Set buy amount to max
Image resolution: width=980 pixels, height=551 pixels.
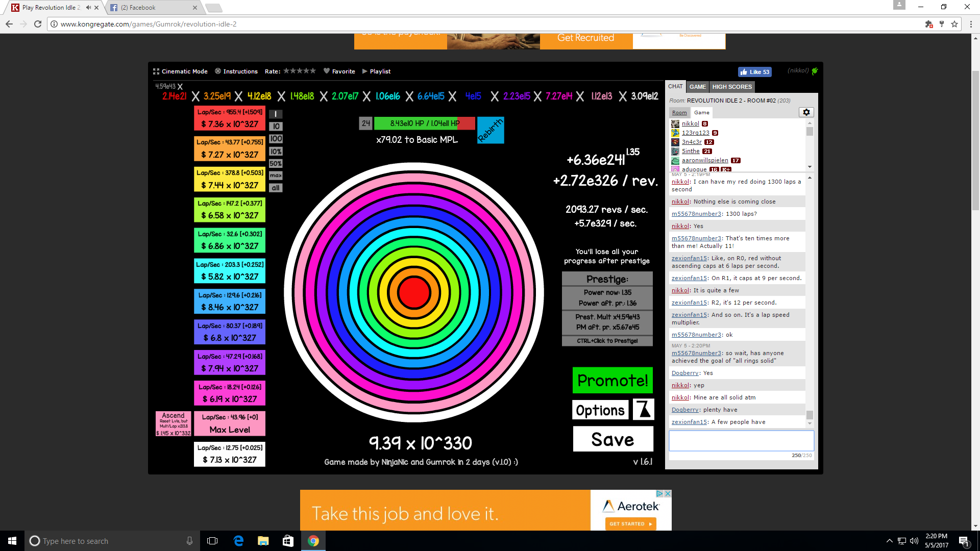tap(276, 176)
